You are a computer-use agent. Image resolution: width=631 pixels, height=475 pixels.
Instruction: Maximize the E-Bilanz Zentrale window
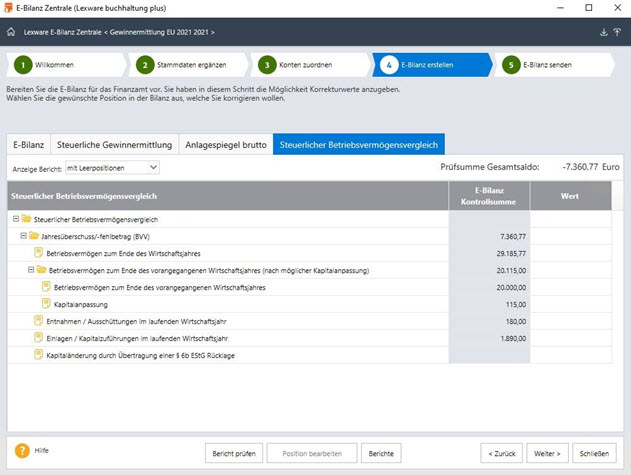[x=589, y=8]
